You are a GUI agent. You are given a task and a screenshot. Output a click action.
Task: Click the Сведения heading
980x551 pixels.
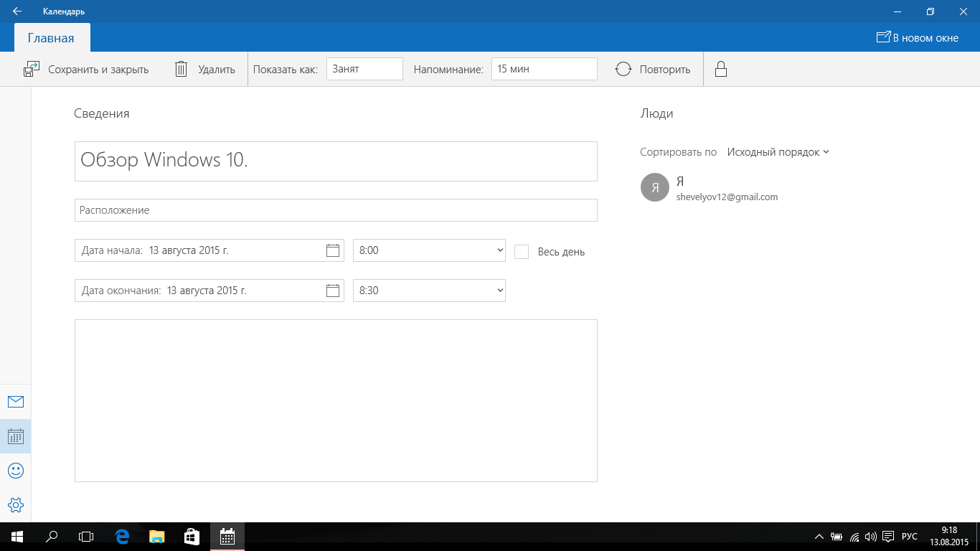102,113
